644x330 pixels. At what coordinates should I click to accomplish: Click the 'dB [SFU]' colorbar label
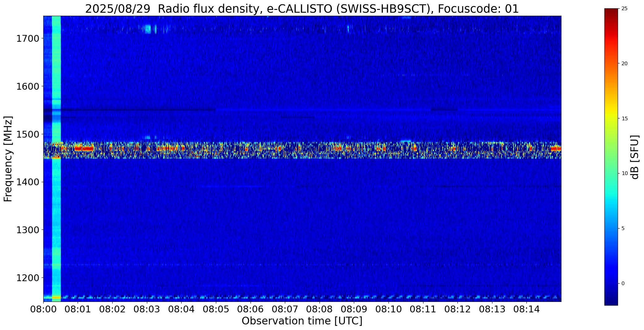pos(635,157)
